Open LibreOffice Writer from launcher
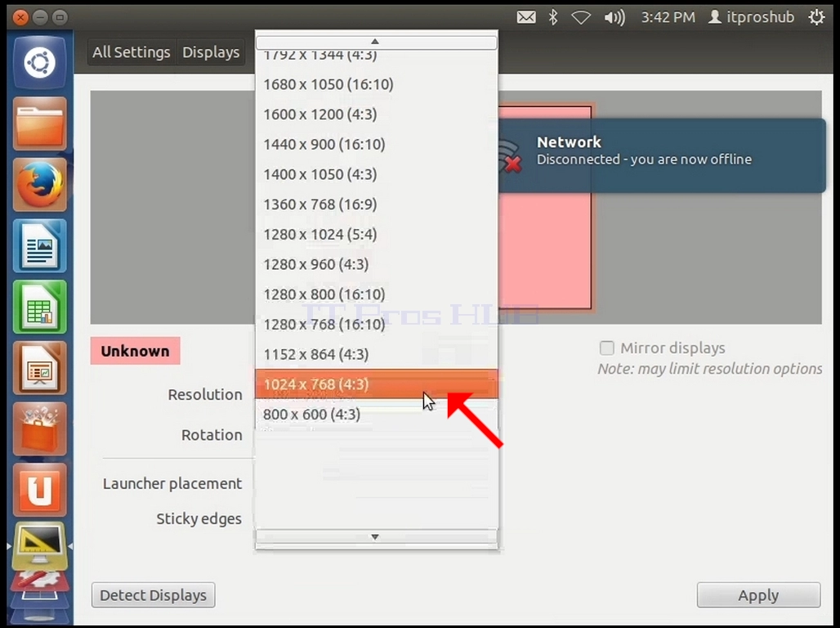Image resolution: width=840 pixels, height=628 pixels. (x=40, y=246)
